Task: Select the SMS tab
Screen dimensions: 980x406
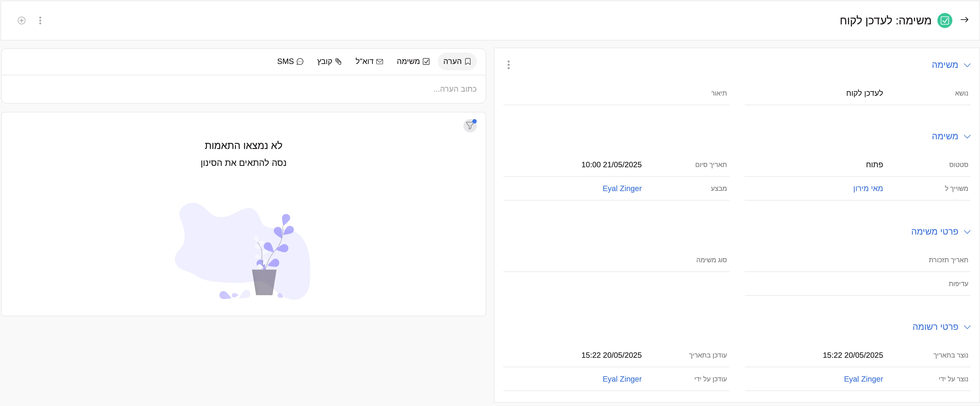Action: 290,61
